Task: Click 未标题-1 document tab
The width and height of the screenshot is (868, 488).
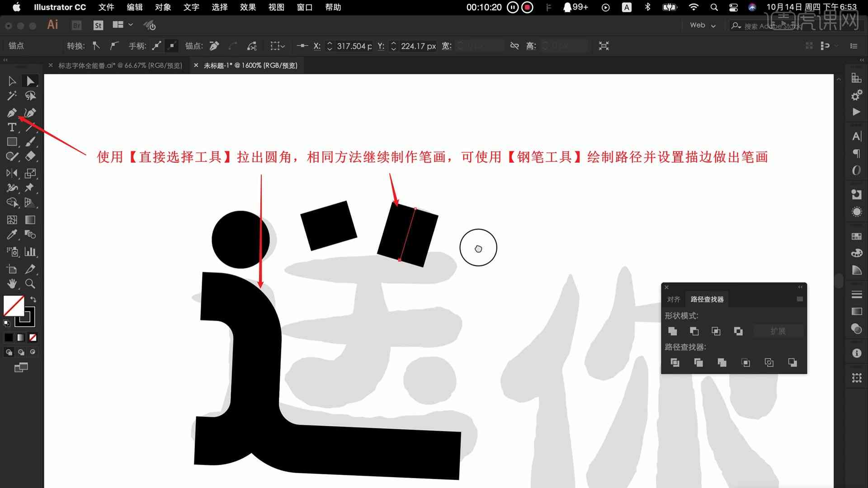Action: pos(250,65)
